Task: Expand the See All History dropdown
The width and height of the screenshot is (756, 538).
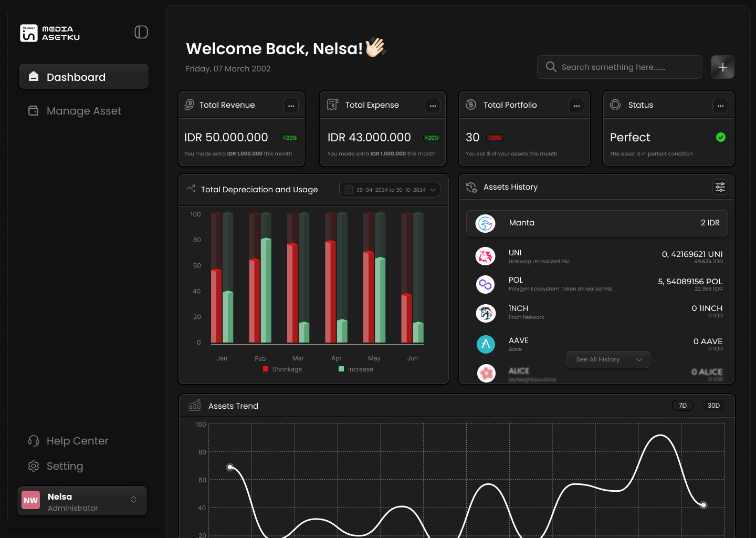Action: [x=608, y=359]
